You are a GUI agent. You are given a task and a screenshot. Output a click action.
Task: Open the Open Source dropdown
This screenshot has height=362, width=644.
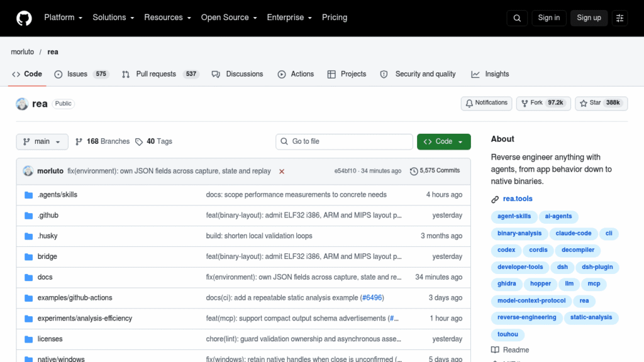point(229,18)
